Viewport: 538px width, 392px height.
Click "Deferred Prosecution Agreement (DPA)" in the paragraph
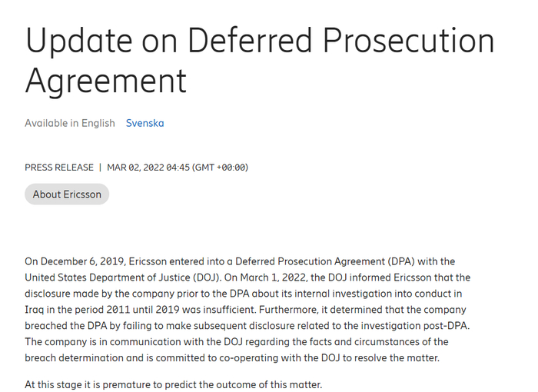330,261
